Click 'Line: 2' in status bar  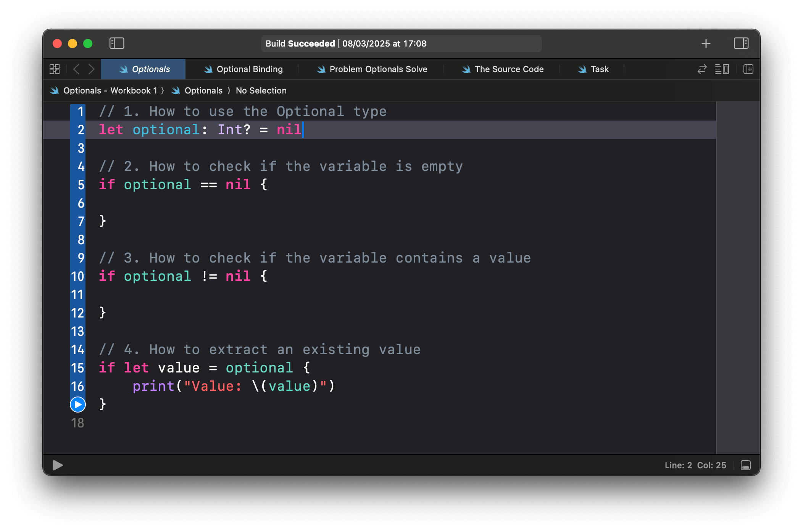[x=678, y=465]
